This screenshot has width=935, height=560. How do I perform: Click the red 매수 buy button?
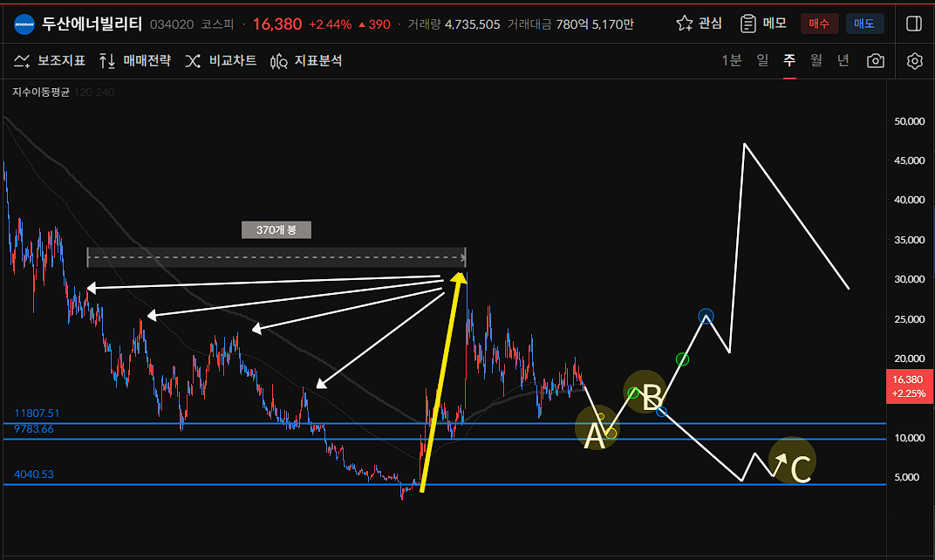pyautogui.click(x=819, y=24)
